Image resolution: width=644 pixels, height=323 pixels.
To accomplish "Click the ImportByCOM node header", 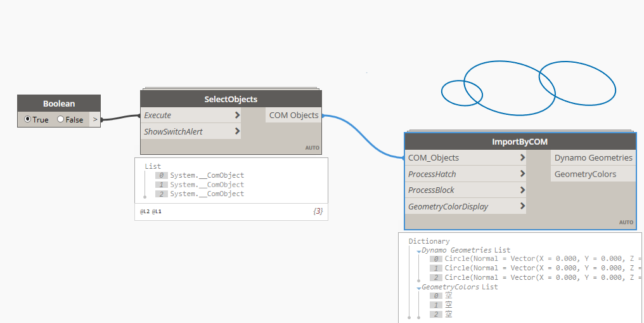I will pyautogui.click(x=520, y=142).
